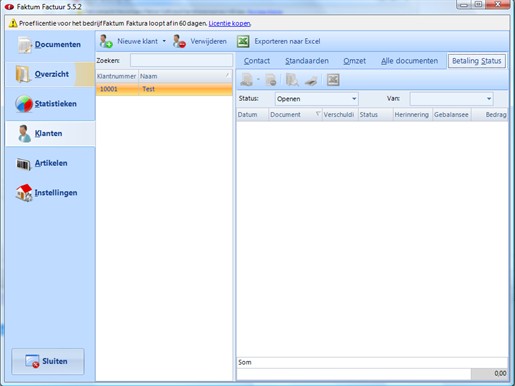This screenshot has height=386, width=515.
Task: Click the greyed Excel export icon in payment toolbar
Action: pos(333,80)
